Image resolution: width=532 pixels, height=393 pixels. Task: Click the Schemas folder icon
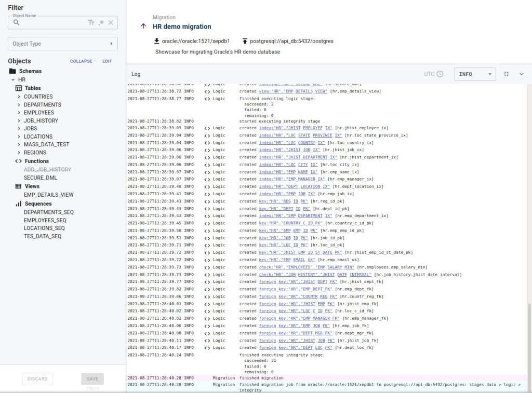pos(12,71)
